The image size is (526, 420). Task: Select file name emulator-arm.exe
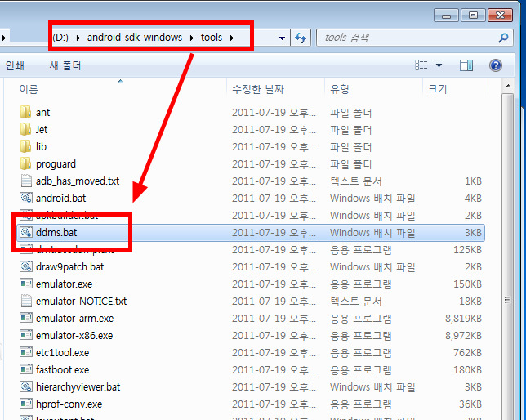coord(75,319)
